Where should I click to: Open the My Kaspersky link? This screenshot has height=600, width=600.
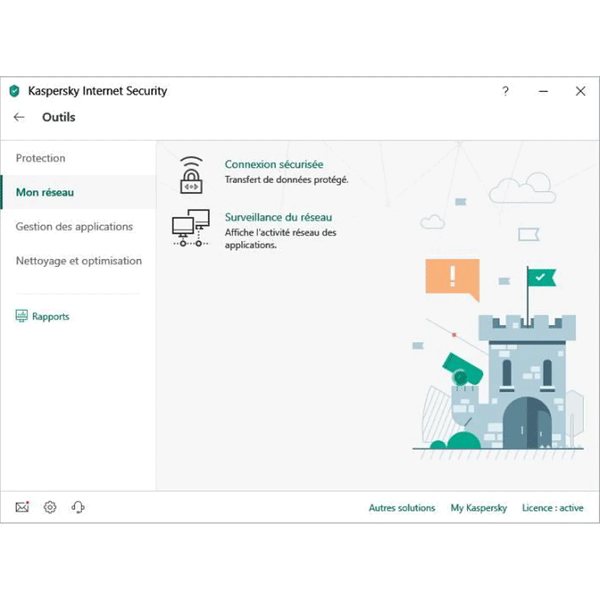(479, 508)
